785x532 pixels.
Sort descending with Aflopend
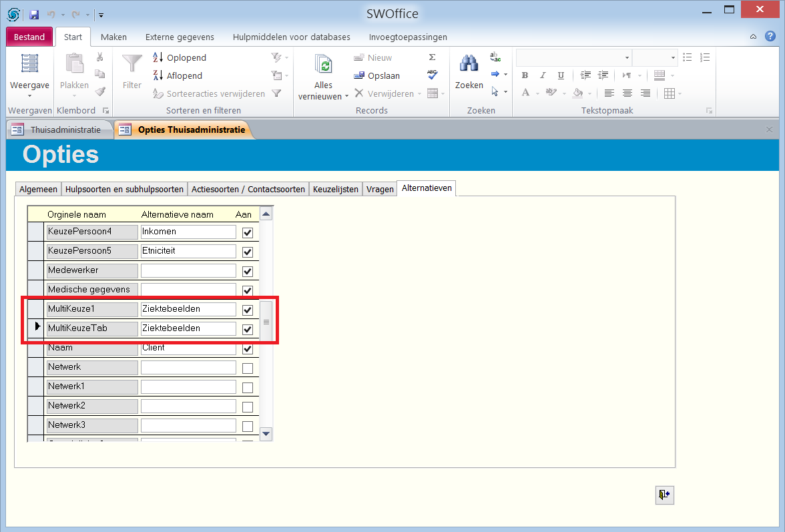tap(178, 75)
